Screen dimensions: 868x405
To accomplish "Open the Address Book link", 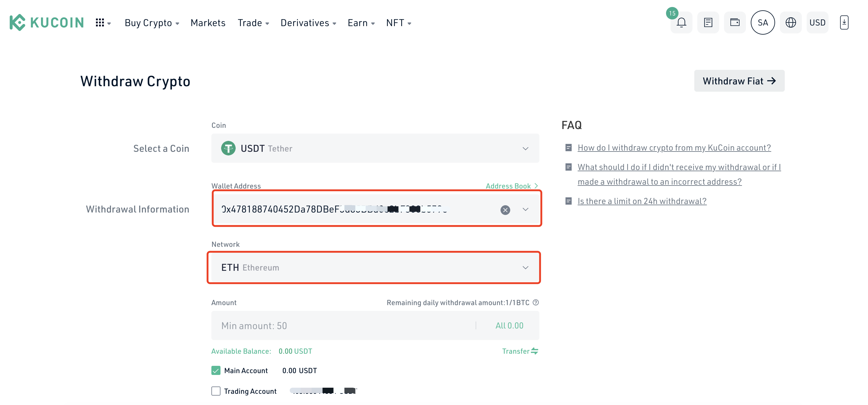I will 511,186.
